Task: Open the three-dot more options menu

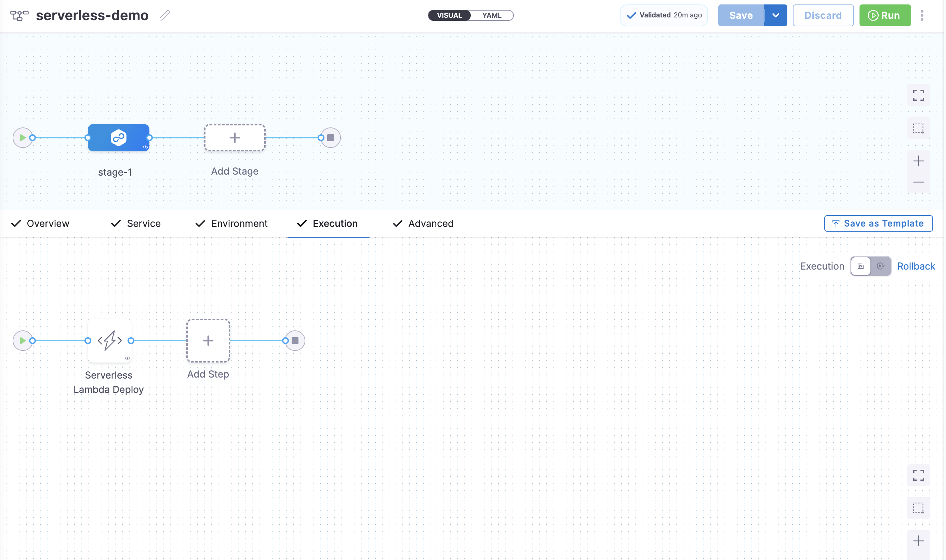Action: pyautogui.click(x=921, y=15)
